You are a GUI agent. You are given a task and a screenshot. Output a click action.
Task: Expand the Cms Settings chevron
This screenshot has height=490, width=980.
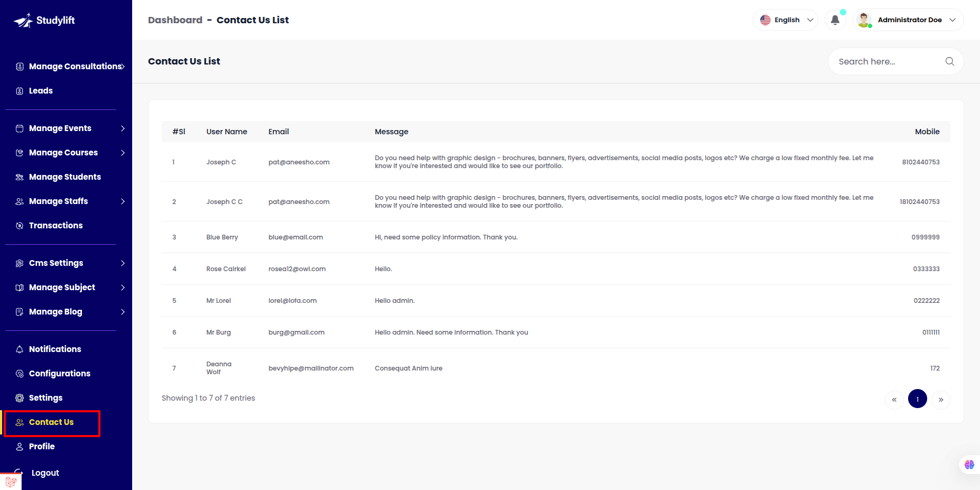point(123,263)
